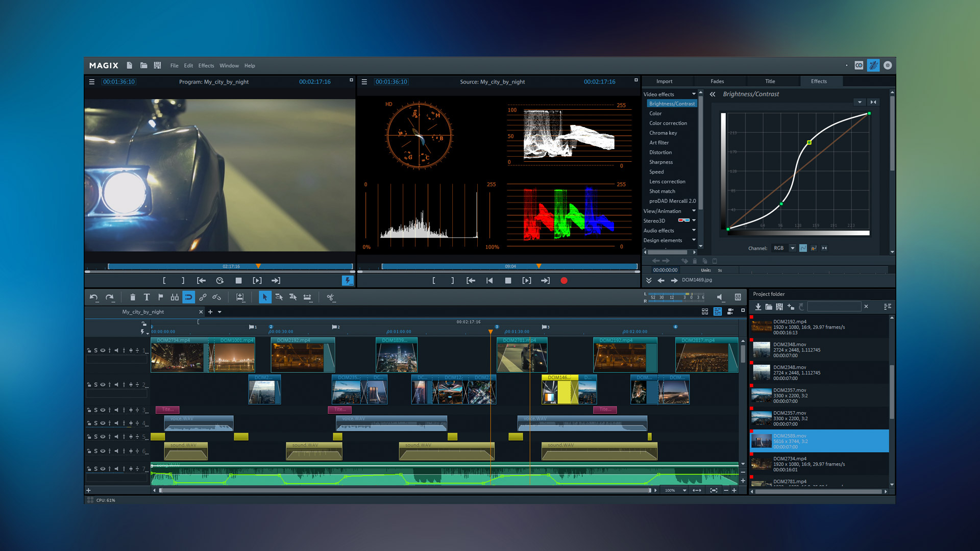The image size is (980, 551).
Task: Click the link objects chain icon
Action: coord(203,297)
